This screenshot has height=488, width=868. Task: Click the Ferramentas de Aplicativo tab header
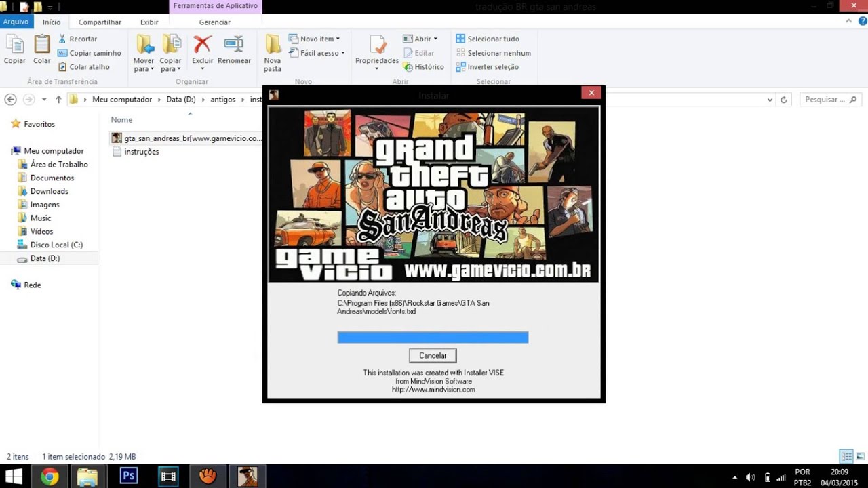pos(215,6)
